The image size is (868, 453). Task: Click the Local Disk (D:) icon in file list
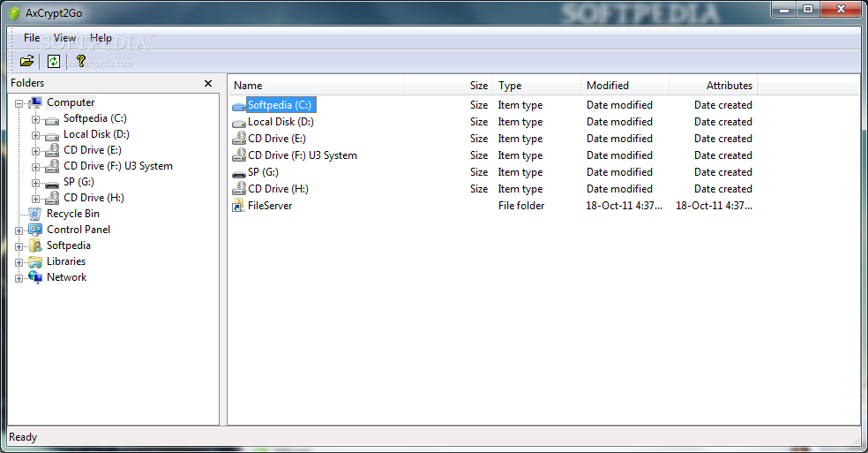238,123
